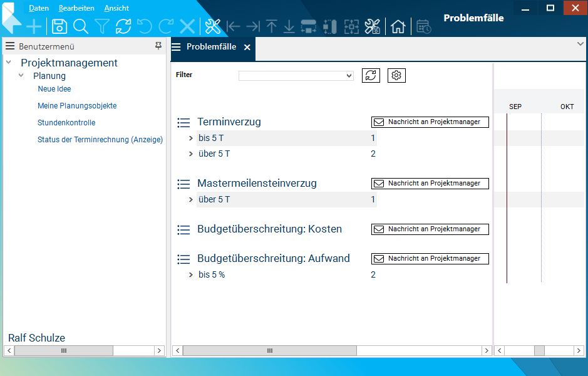Click the main panel horizontal scrollbar thumb

270,351
